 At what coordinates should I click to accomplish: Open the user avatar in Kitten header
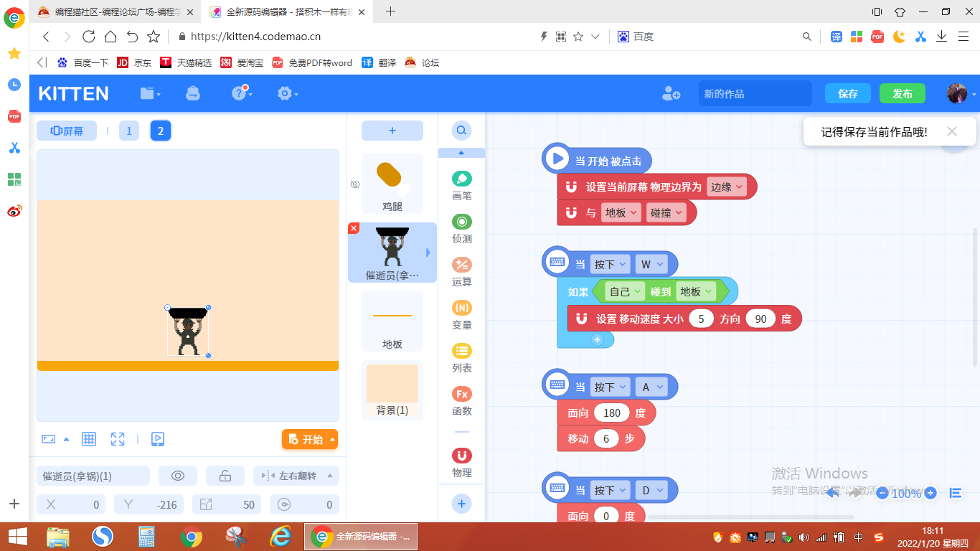[x=957, y=93]
